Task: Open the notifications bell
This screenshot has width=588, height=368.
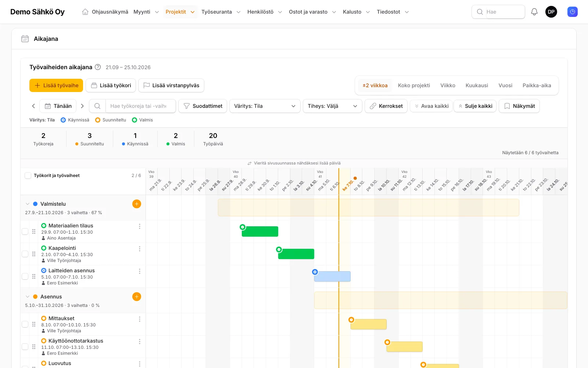Action: (534, 12)
